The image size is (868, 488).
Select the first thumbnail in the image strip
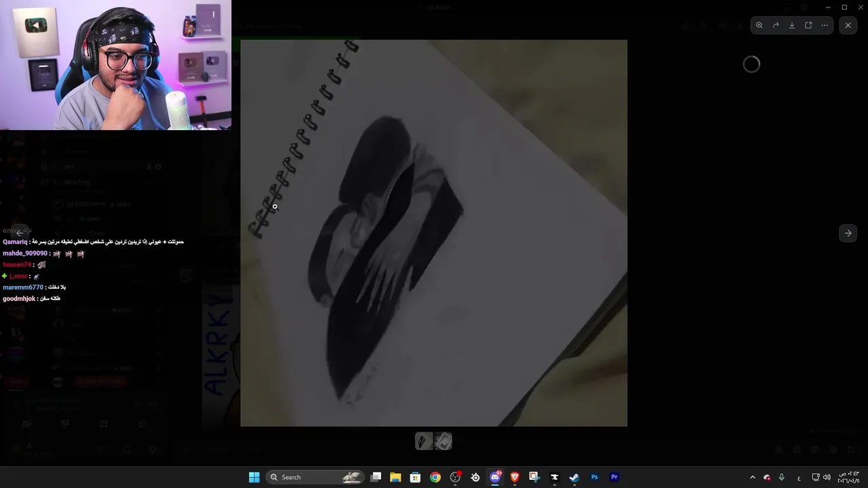coord(424,441)
